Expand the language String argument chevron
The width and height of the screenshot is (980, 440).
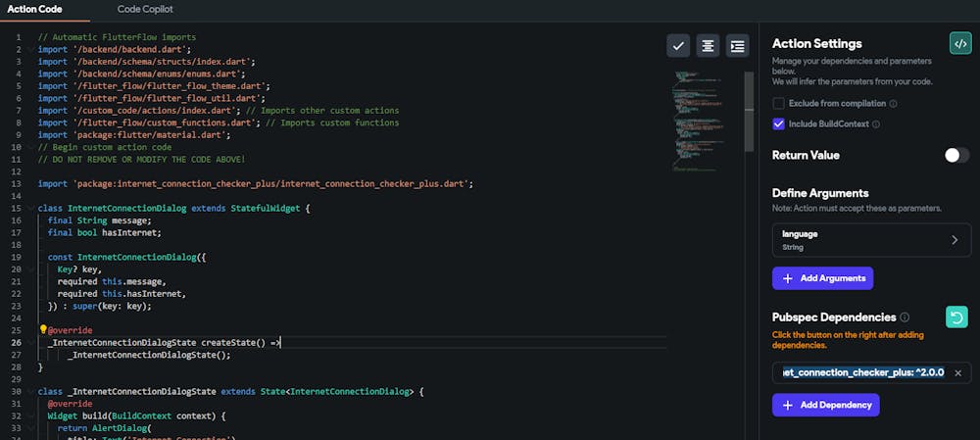pyautogui.click(x=955, y=240)
